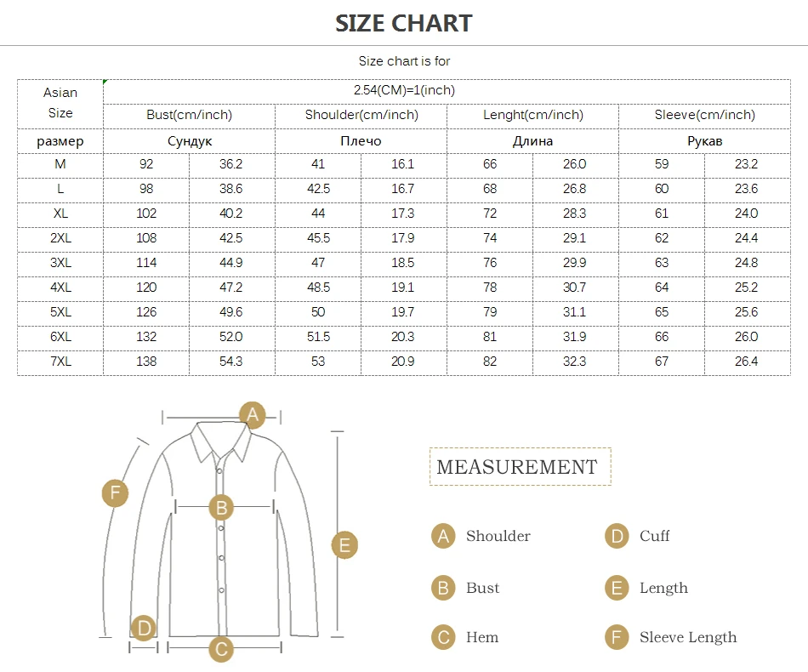Click the Lenght(cm/inch) column header
Viewport: 808px width, 672px height.
533,115
